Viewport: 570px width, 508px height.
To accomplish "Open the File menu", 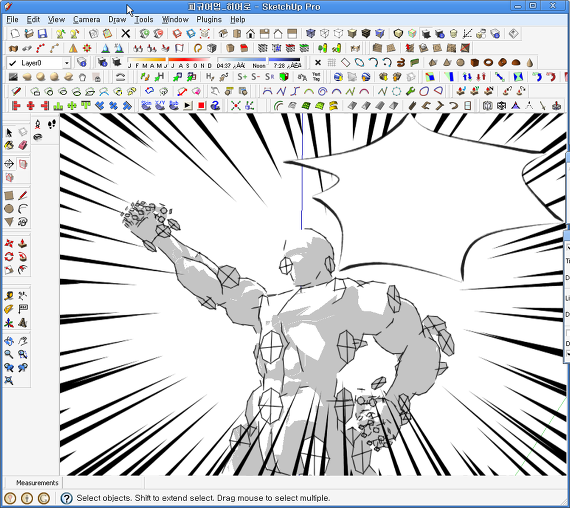I will click(x=12, y=20).
